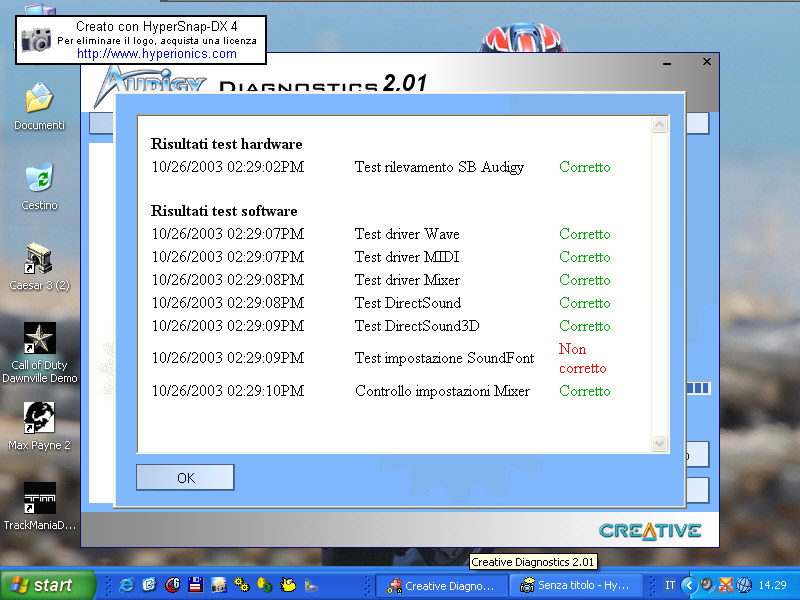The width and height of the screenshot is (800, 600).
Task: Click the yellow duck quick launch icon
Action: 288,585
